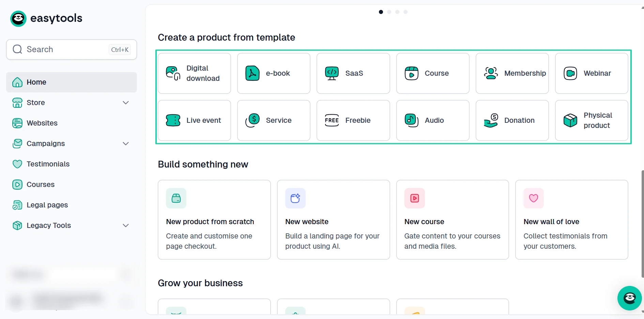Choose the Freebie FREE icon

pyautogui.click(x=332, y=120)
